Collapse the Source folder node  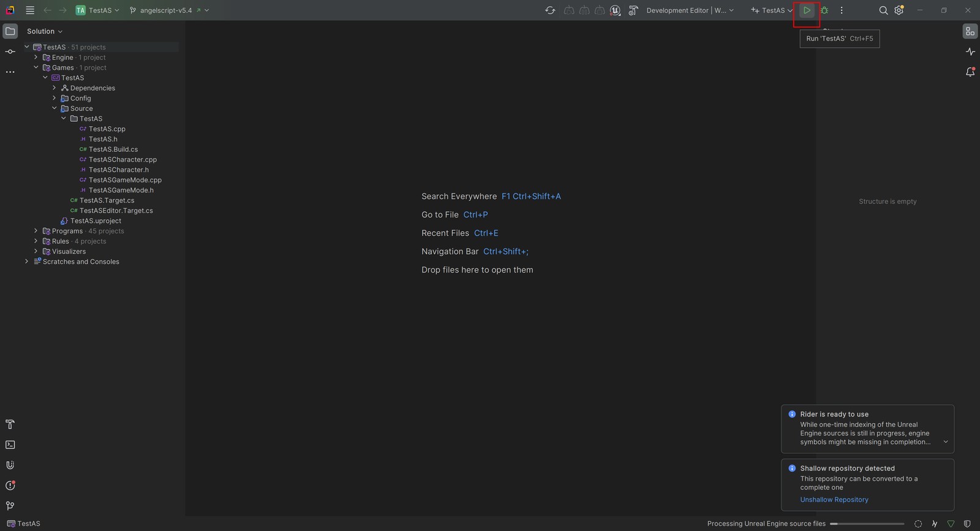point(55,108)
